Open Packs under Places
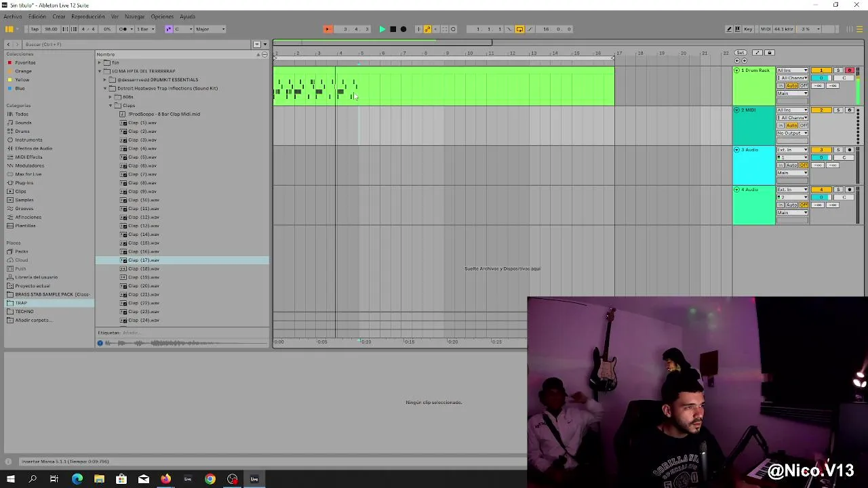This screenshot has width=868, height=488. pos(22,251)
